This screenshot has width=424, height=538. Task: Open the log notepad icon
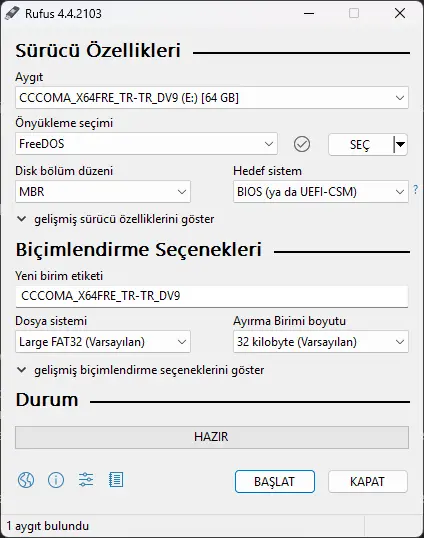pyautogui.click(x=116, y=480)
